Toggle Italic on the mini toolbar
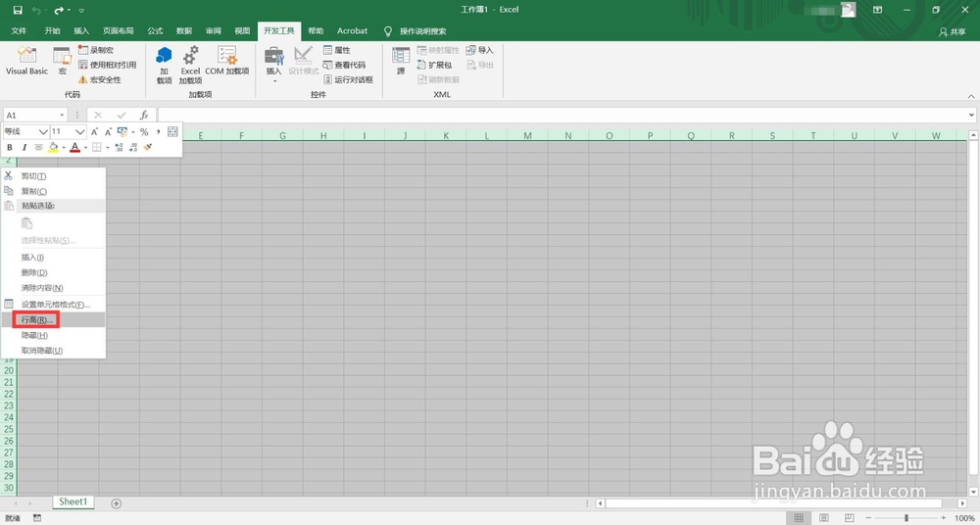The image size is (980, 525). pos(24,148)
